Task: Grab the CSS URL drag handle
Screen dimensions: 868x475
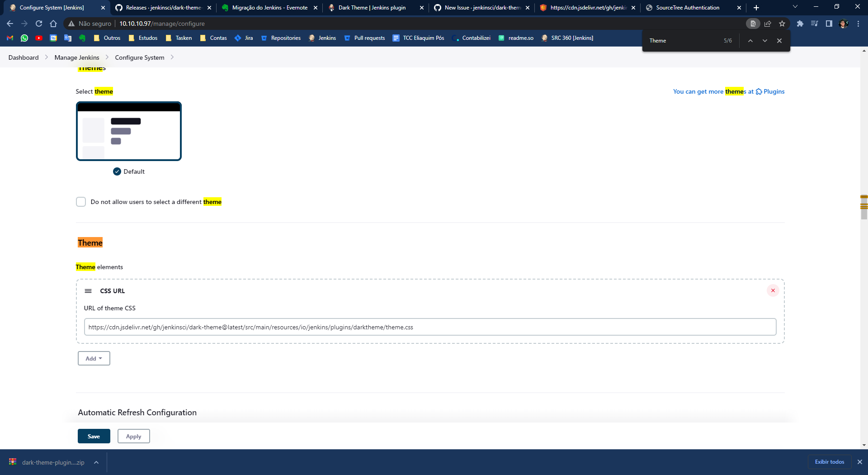Action: [x=88, y=291]
